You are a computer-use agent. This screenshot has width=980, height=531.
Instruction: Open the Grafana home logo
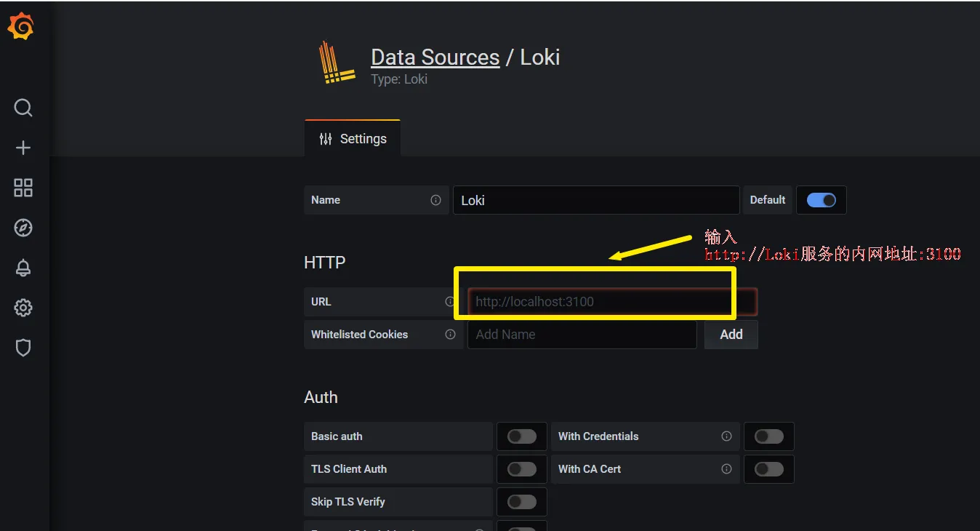21,26
